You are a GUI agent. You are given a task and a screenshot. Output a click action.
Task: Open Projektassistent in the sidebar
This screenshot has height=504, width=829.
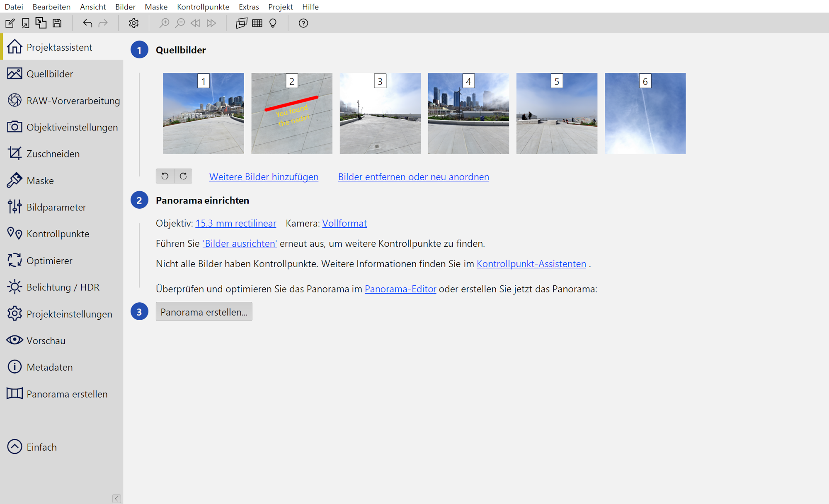[62, 47]
